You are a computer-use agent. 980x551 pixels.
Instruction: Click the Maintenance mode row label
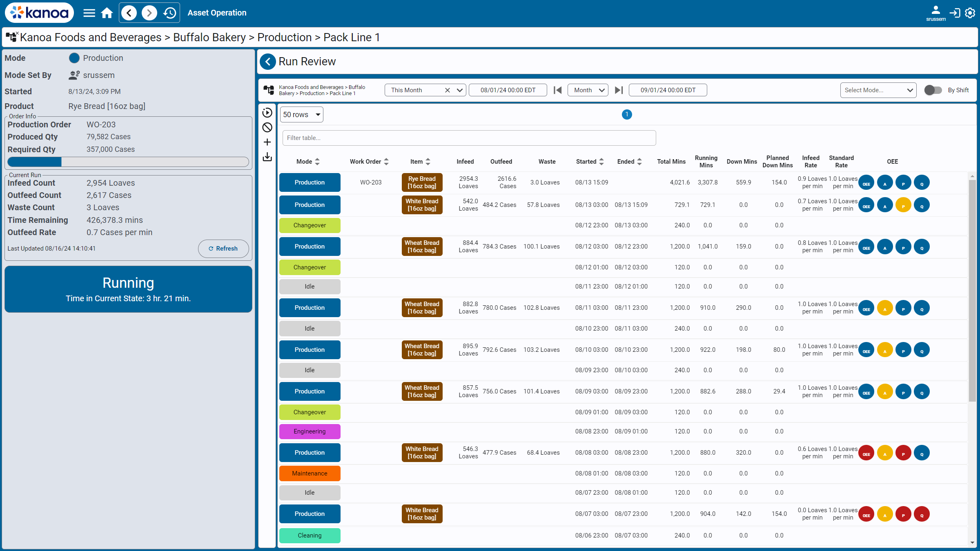point(310,473)
